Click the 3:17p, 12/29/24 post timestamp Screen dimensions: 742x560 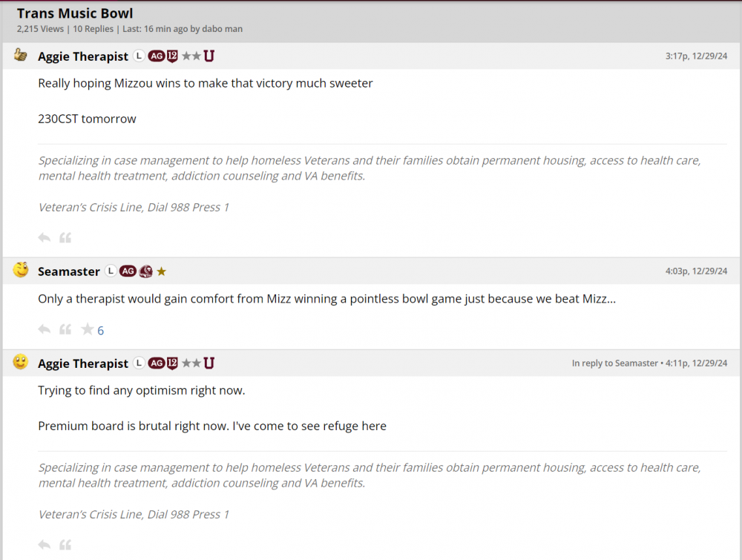tap(697, 56)
